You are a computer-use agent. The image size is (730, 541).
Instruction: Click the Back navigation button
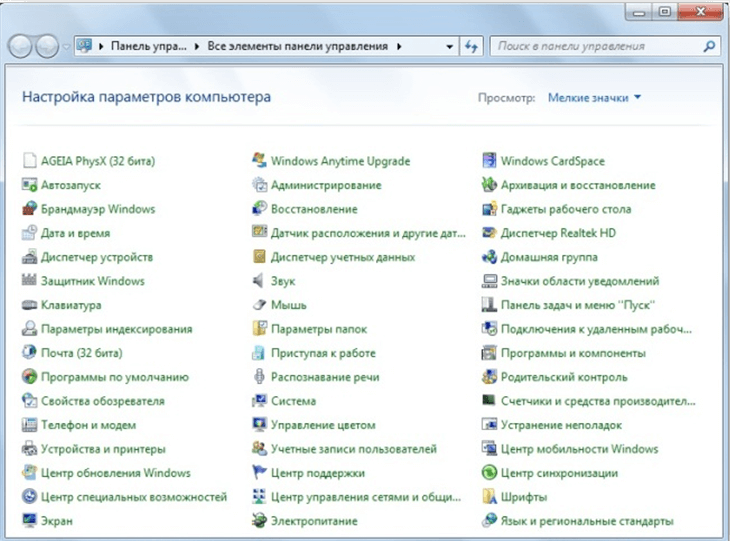(20, 46)
